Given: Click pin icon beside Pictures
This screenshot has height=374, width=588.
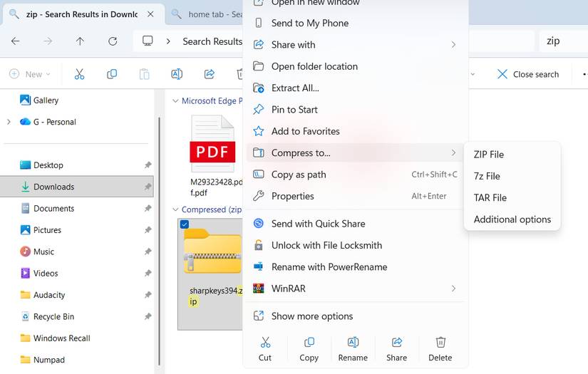Looking at the screenshot, I should click(148, 229).
